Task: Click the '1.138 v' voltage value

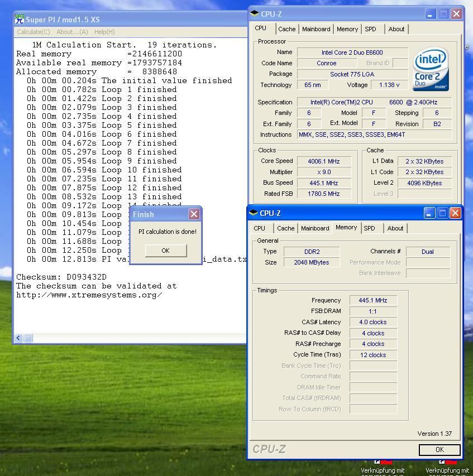Action: point(389,85)
